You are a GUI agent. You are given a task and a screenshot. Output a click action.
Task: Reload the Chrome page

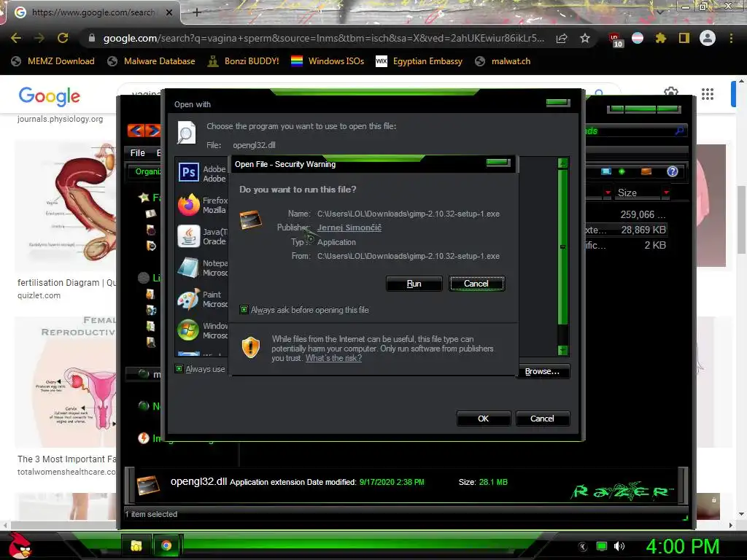(x=63, y=38)
